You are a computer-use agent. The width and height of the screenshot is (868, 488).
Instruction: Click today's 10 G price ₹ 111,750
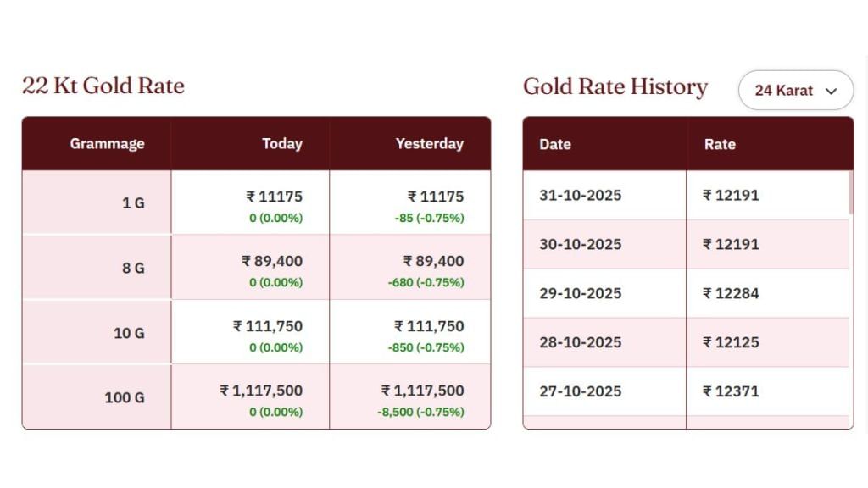(268, 326)
